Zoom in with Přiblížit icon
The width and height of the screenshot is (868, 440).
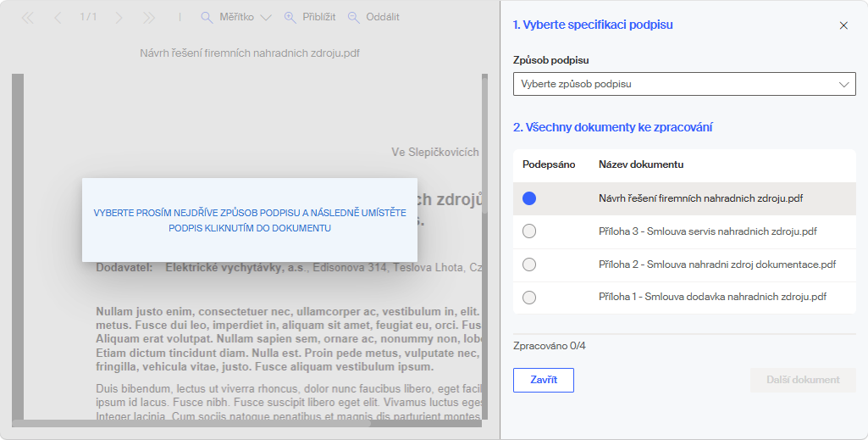[290, 17]
